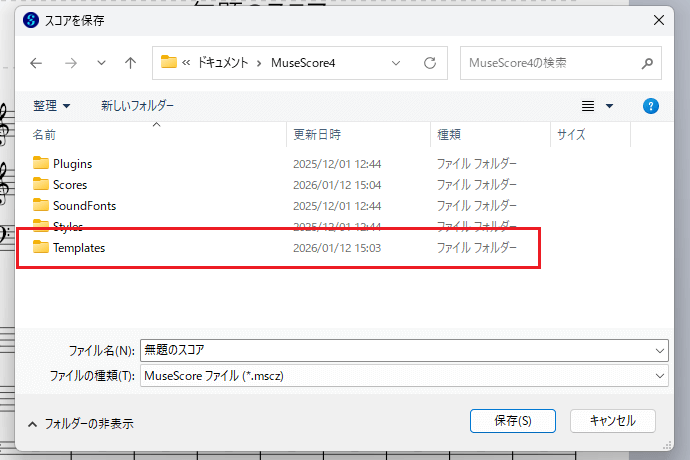Open the recent locations dropdown arrow
The width and height of the screenshot is (690, 460).
[101, 63]
